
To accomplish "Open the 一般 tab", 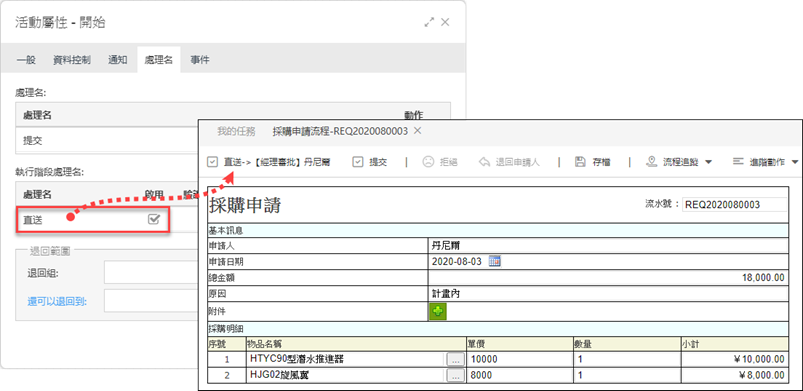I will click(x=26, y=60).
